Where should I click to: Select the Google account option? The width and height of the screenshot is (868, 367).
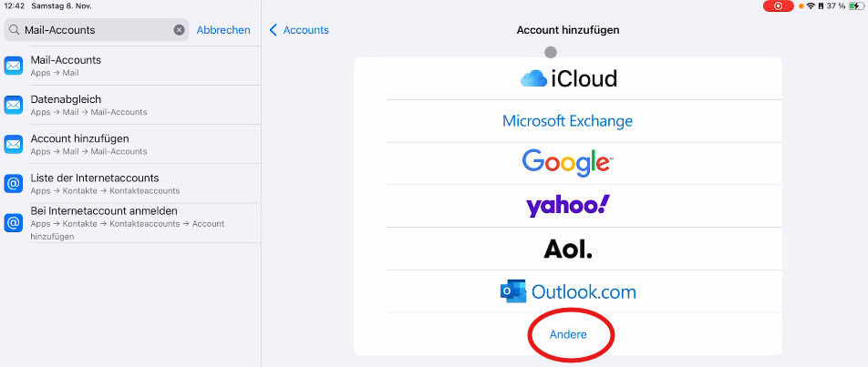pyautogui.click(x=568, y=163)
